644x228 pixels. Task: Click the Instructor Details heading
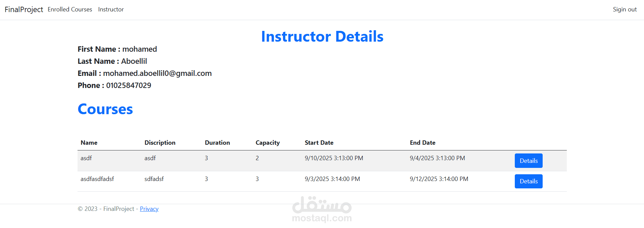click(322, 36)
